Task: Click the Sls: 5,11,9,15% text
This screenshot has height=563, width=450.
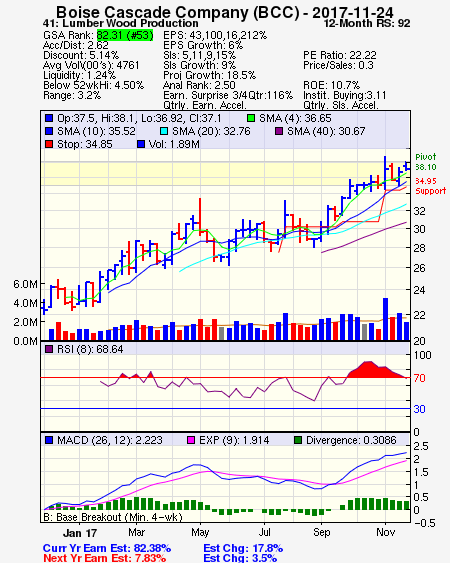Action: [199, 55]
